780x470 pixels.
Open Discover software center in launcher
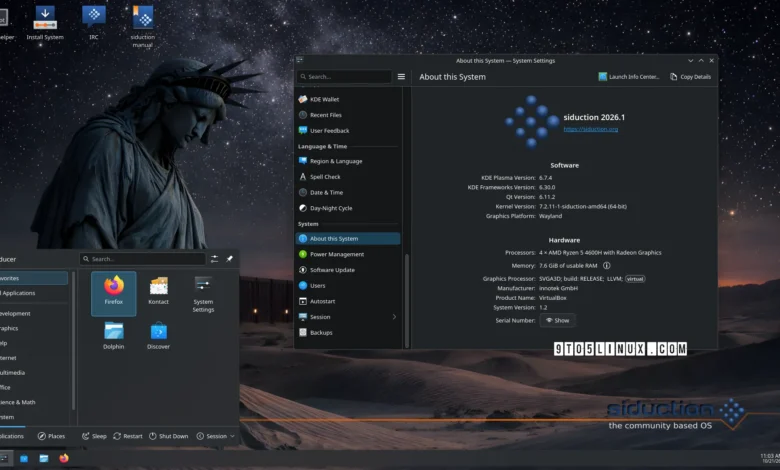(x=158, y=336)
